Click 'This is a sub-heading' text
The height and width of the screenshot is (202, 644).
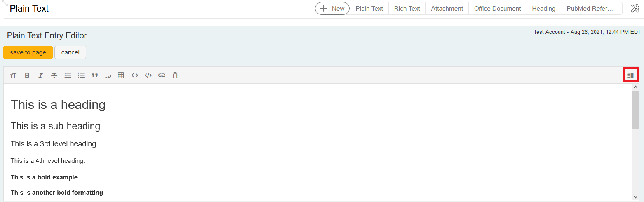(55, 126)
